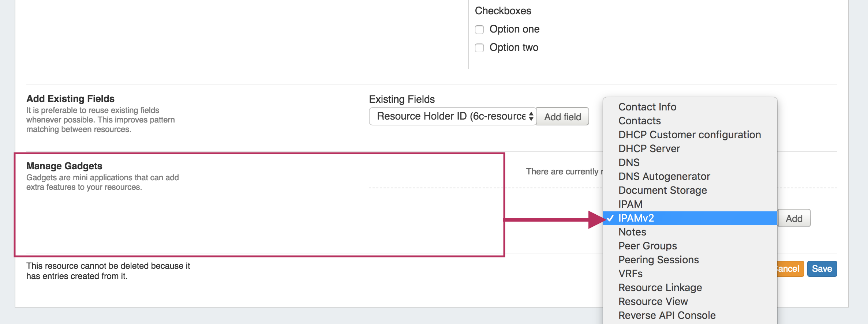Enable the Option one checkbox
868x324 pixels.
click(479, 29)
